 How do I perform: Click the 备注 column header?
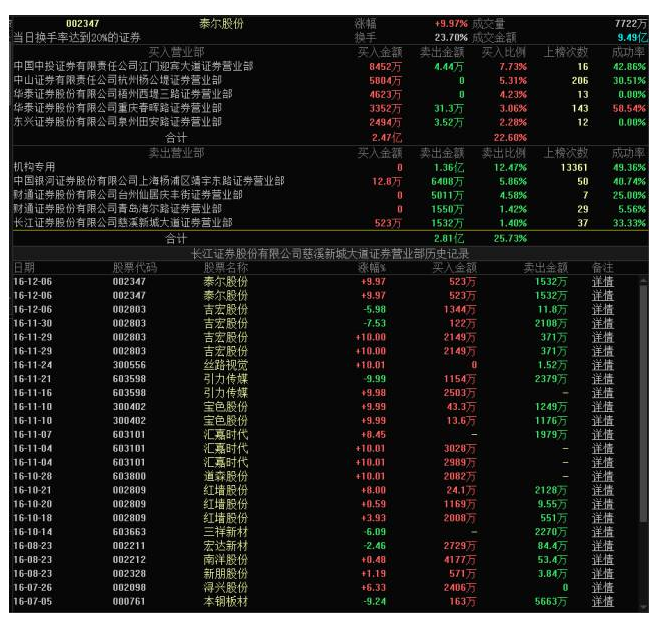tap(602, 267)
